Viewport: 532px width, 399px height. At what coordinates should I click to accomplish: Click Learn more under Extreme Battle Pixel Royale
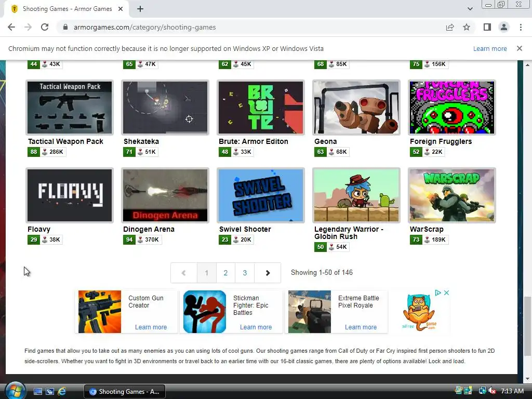tap(361, 327)
